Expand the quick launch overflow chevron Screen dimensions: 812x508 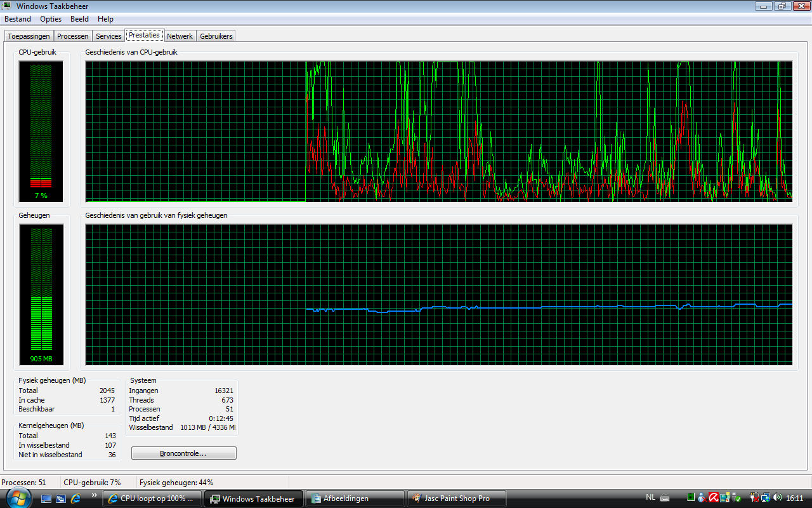tap(95, 495)
